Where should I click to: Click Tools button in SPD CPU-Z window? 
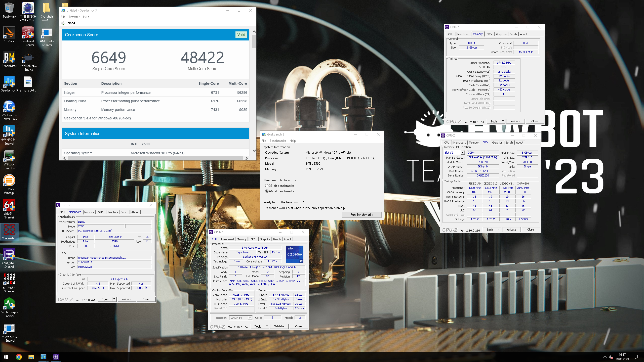pyautogui.click(x=490, y=230)
